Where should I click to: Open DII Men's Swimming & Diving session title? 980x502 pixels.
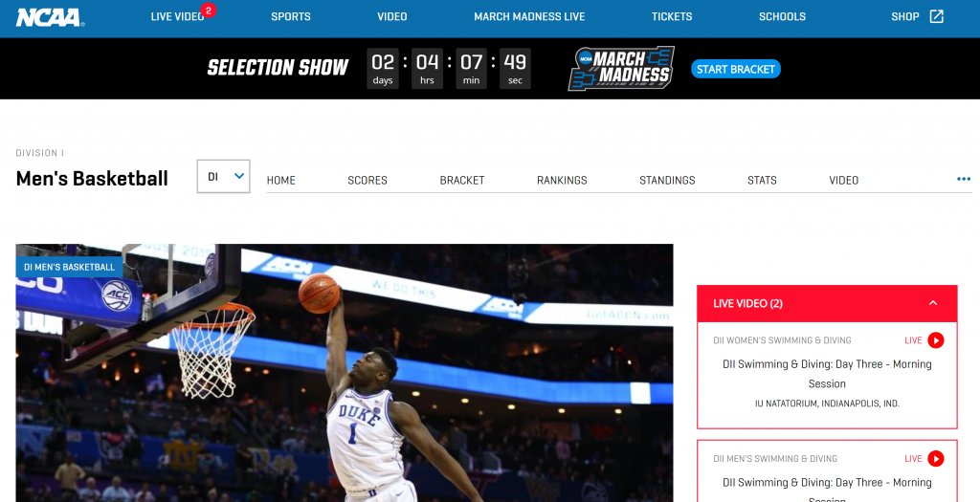827,491
